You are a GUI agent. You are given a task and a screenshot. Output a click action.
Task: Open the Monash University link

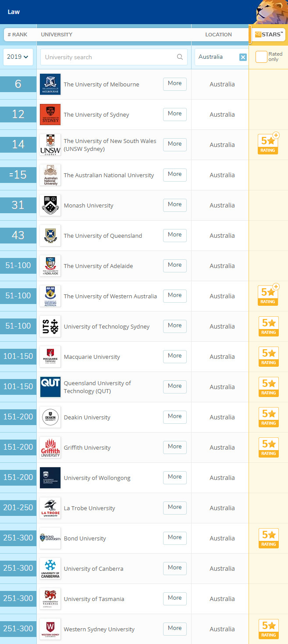[89, 206]
